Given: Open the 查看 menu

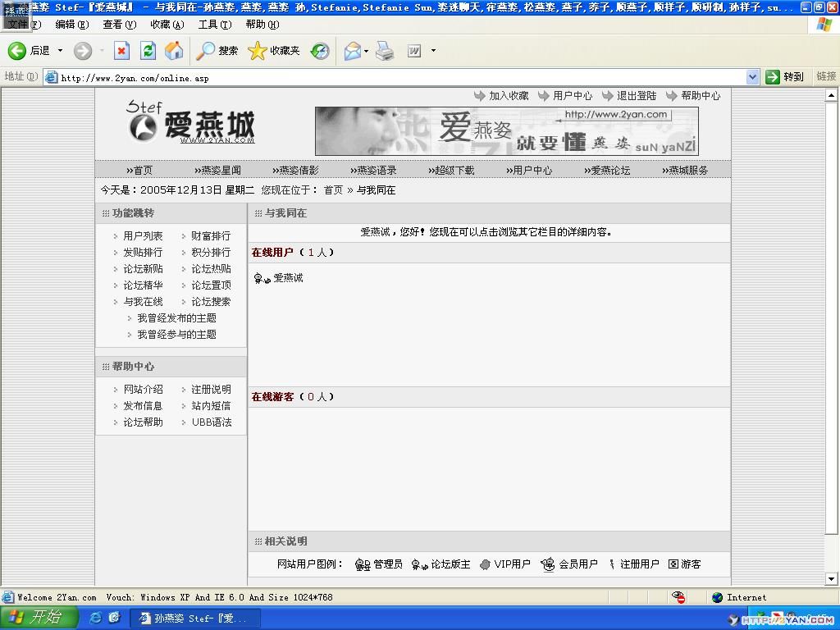Looking at the screenshot, I should tap(117, 25).
